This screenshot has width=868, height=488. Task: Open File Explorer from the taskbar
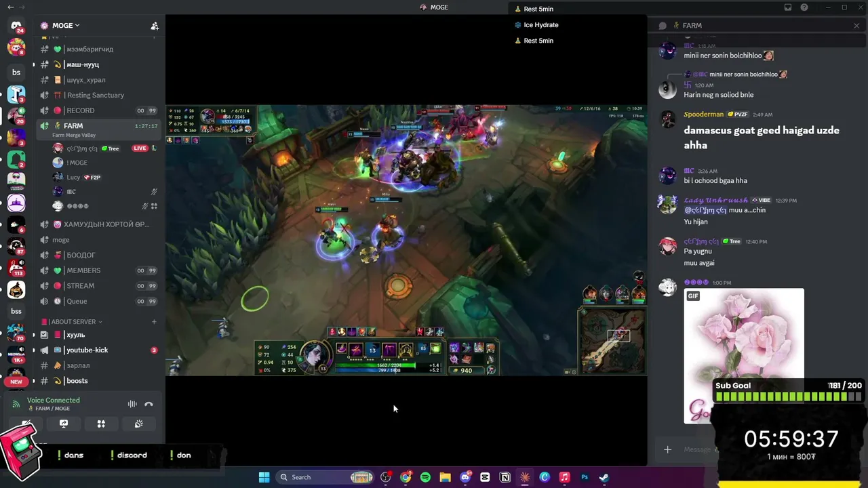[445, 477]
